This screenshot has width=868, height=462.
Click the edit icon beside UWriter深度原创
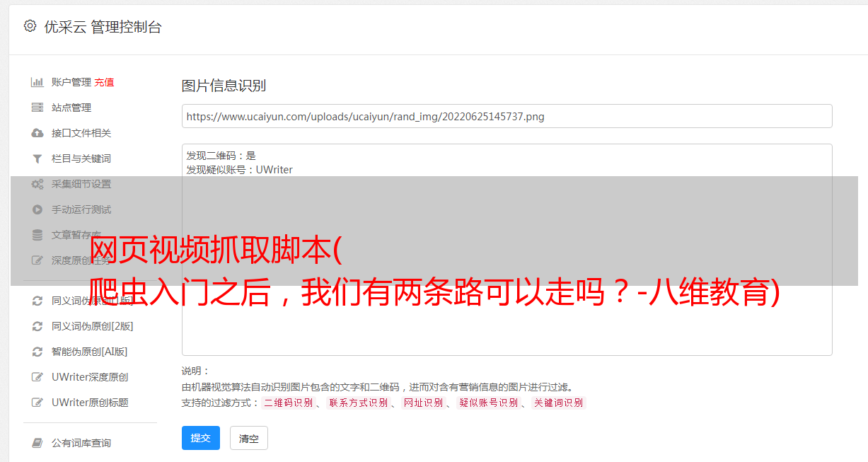point(37,377)
